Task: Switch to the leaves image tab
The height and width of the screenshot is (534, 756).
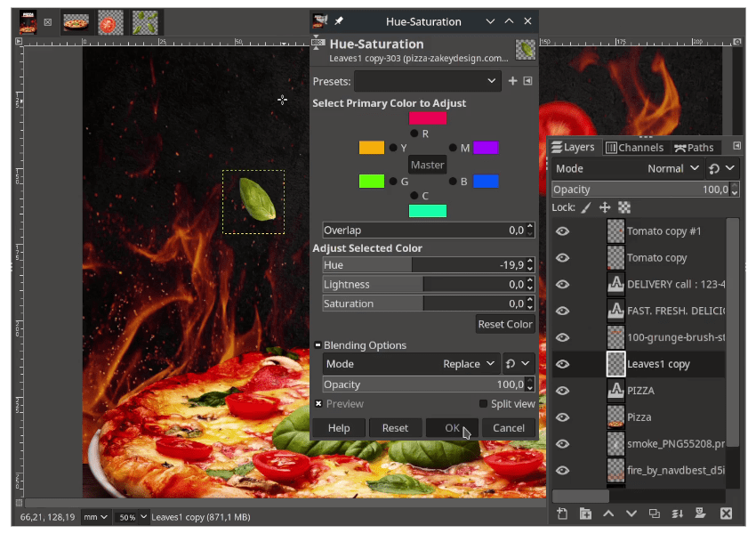Action: pos(145,22)
